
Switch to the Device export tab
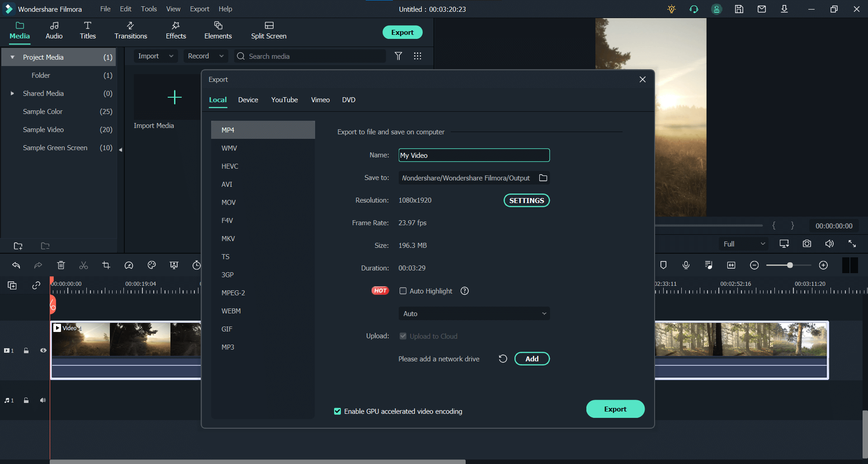(x=248, y=99)
